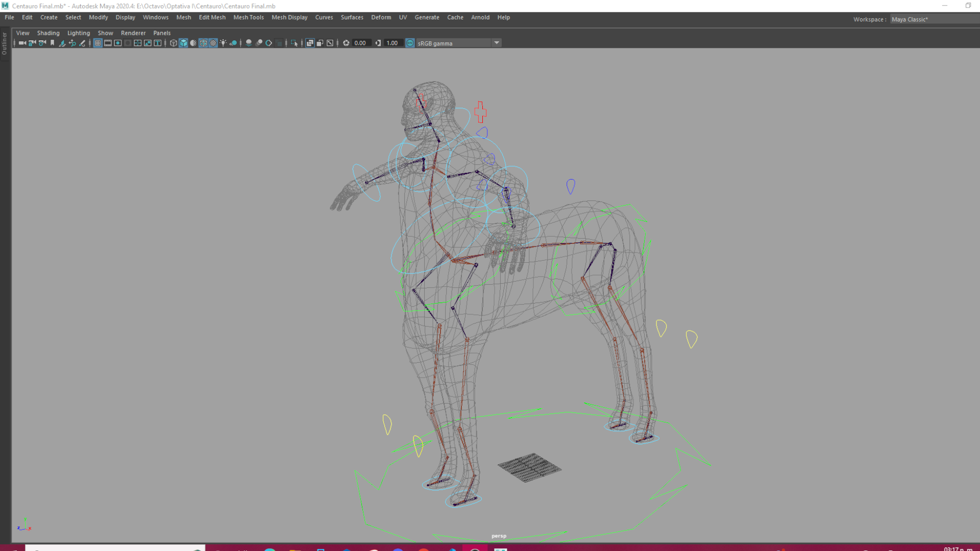Viewport: 980px width, 551px height.
Task: Expand the Outliner side tab
Action: tap(5, 44)
